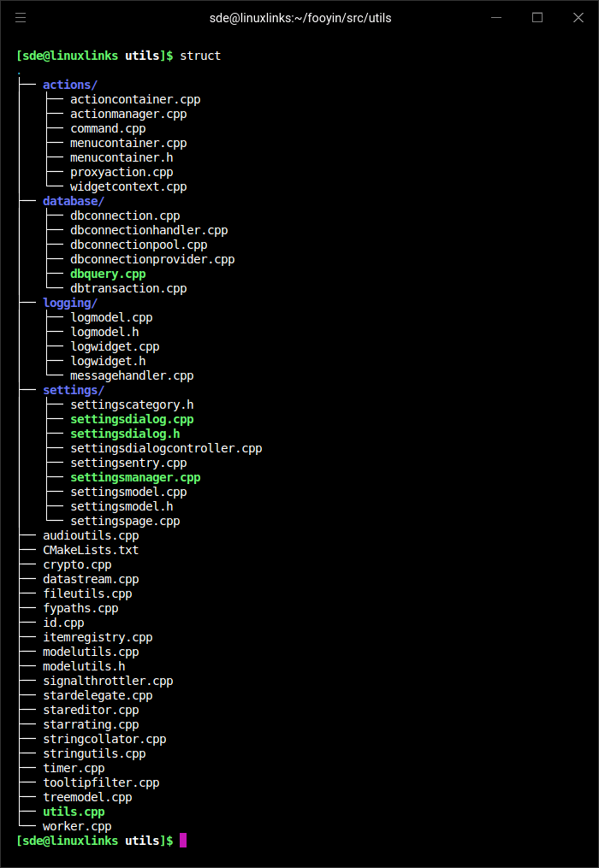
Task: Click the magenta cursor at the prompt
Action: 183,841
